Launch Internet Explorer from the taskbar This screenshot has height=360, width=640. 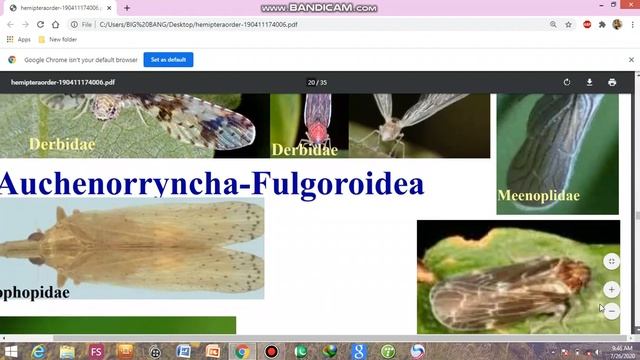(38, 351)
